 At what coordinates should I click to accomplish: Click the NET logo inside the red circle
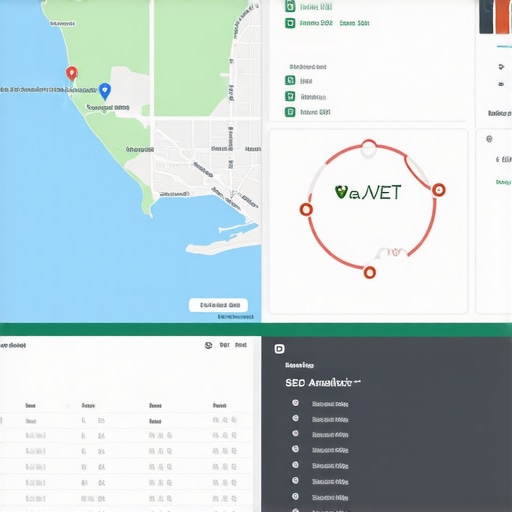point(368,193)
